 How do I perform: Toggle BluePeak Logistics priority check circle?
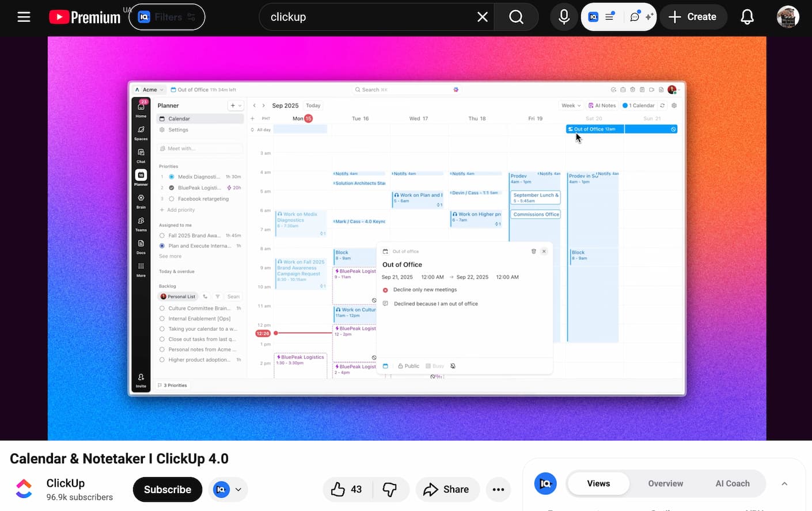171,188
